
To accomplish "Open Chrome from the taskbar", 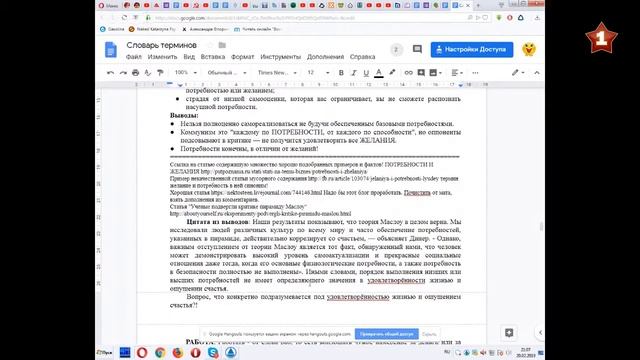I will pyautogui.click(x=160, y=352).
